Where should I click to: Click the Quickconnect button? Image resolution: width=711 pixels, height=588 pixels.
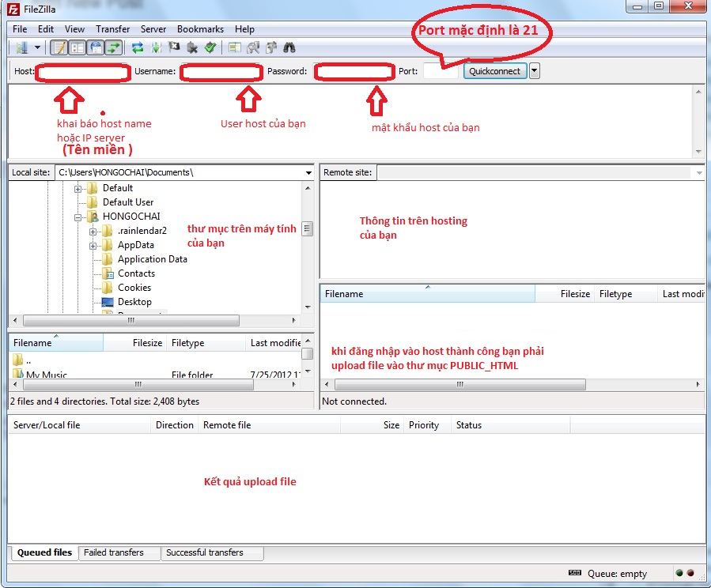tap(495, 71)
